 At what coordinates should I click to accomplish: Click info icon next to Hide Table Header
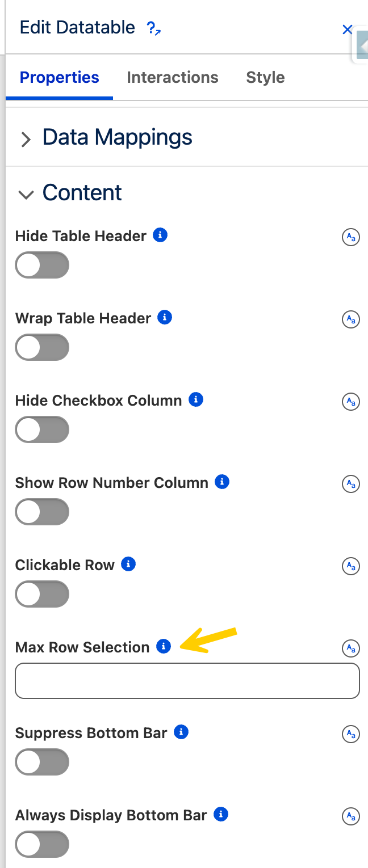160,235
